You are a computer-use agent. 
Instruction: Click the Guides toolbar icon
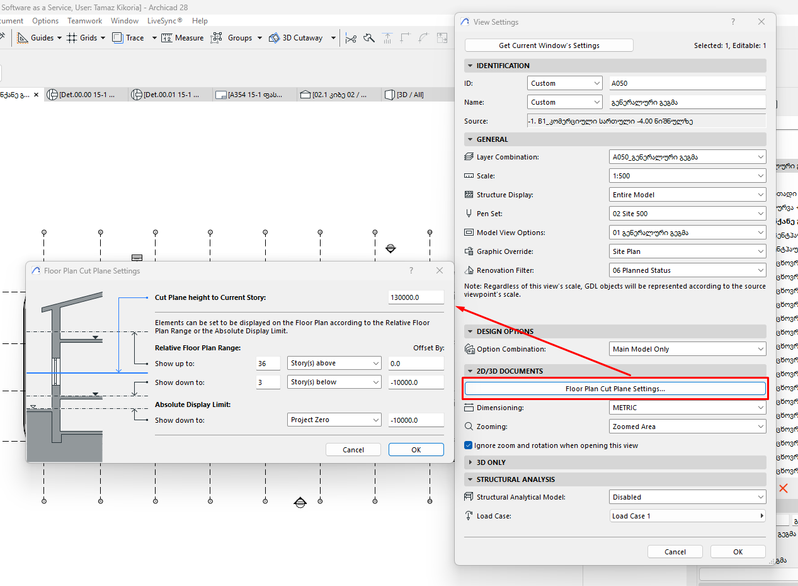[22, 38]
